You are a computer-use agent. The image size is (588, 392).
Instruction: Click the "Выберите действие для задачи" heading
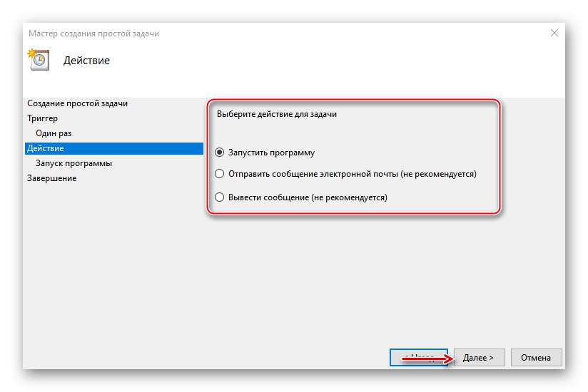tap(276, 114)
